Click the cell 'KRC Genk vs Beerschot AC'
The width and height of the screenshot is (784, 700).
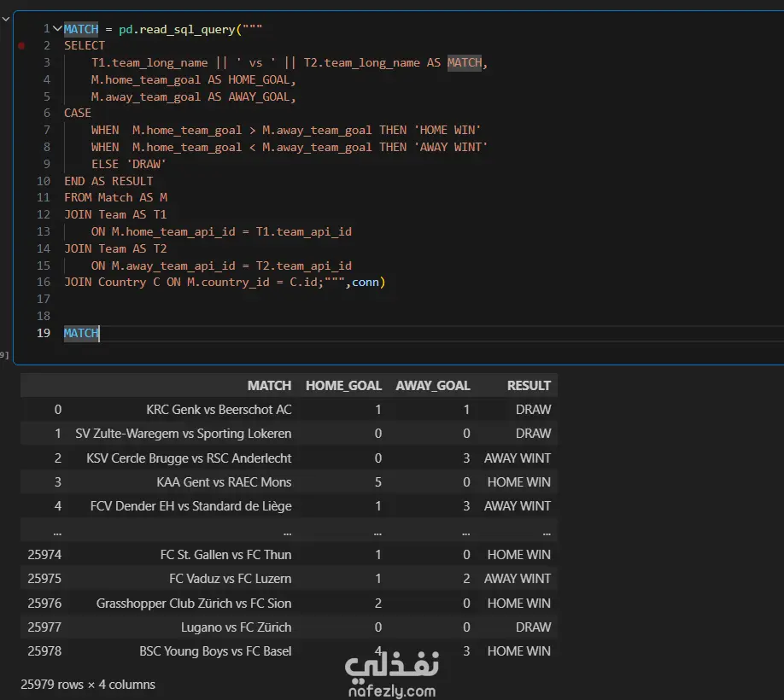219,410
